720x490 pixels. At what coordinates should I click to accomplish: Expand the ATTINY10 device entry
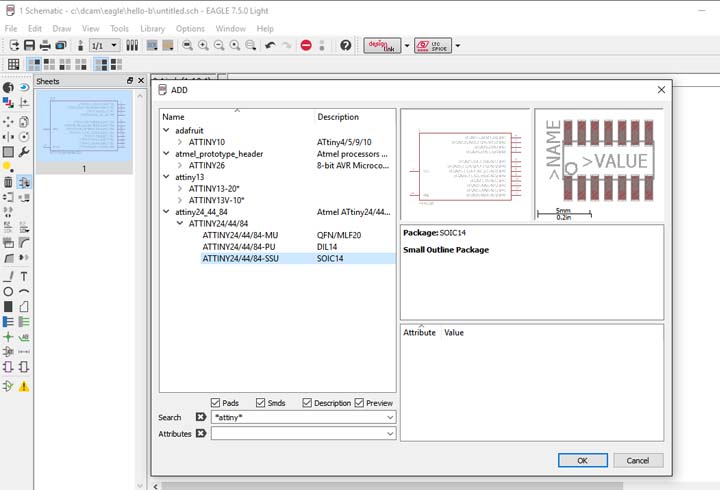(x=180, y=142)
